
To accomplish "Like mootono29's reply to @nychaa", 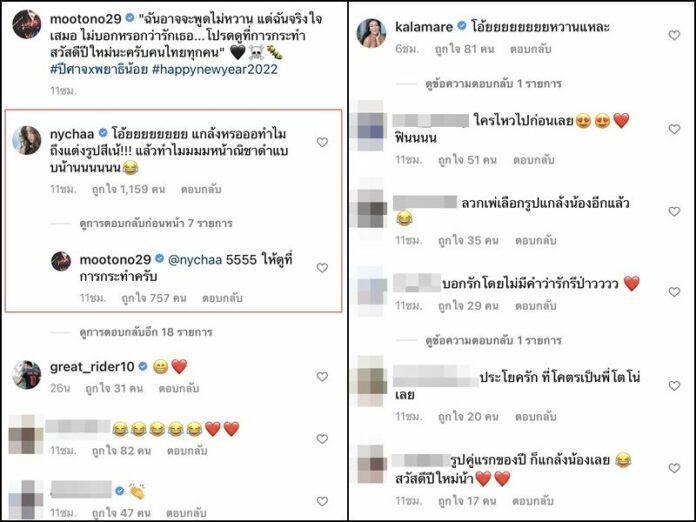I will 322,268.
